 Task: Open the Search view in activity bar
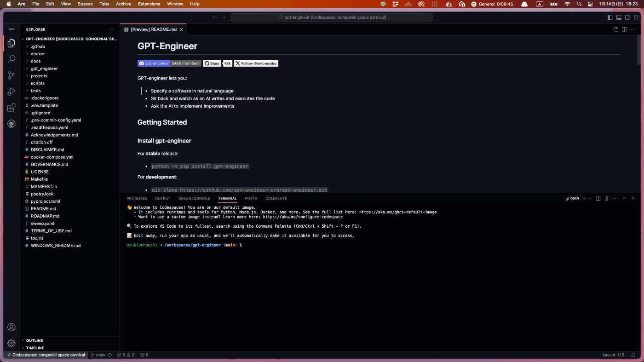(x=11, y=59)
